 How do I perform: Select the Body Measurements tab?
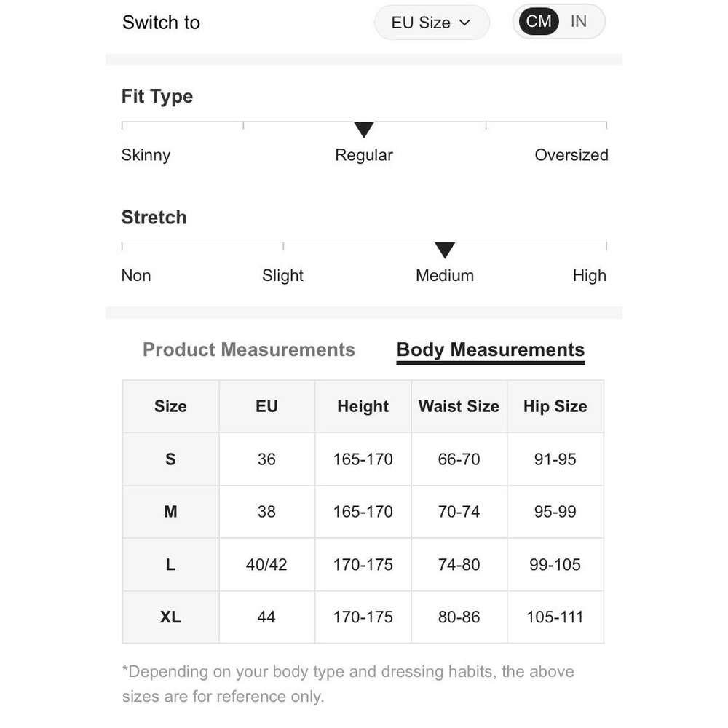click(x=490, y=349)
